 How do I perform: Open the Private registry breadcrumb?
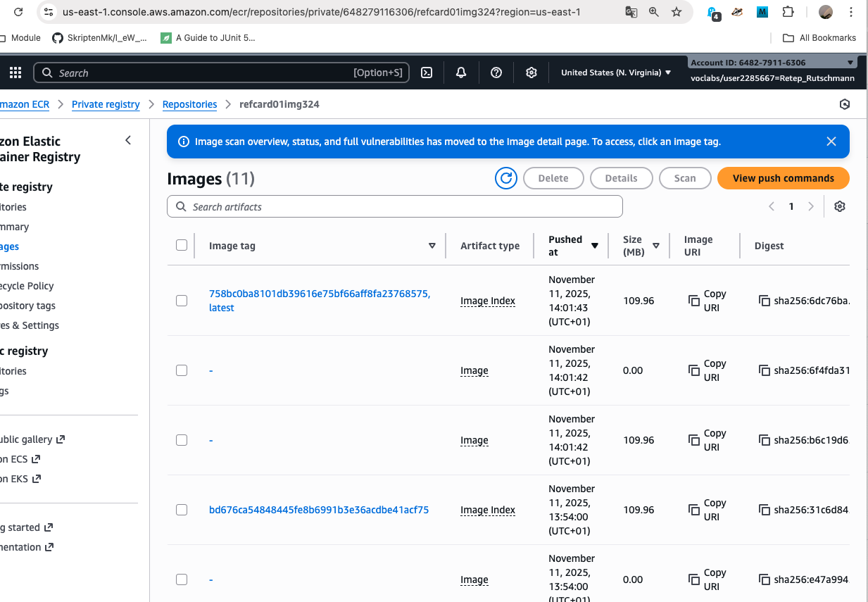click(106, 104)
